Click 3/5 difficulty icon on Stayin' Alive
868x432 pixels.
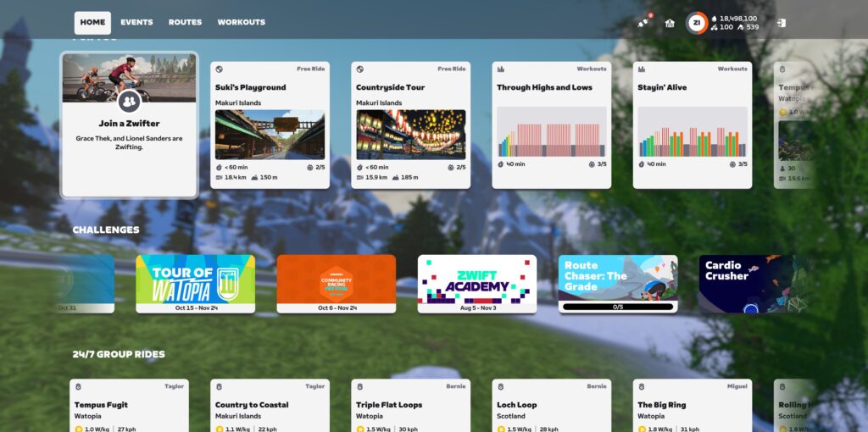[x=732, y=164]
